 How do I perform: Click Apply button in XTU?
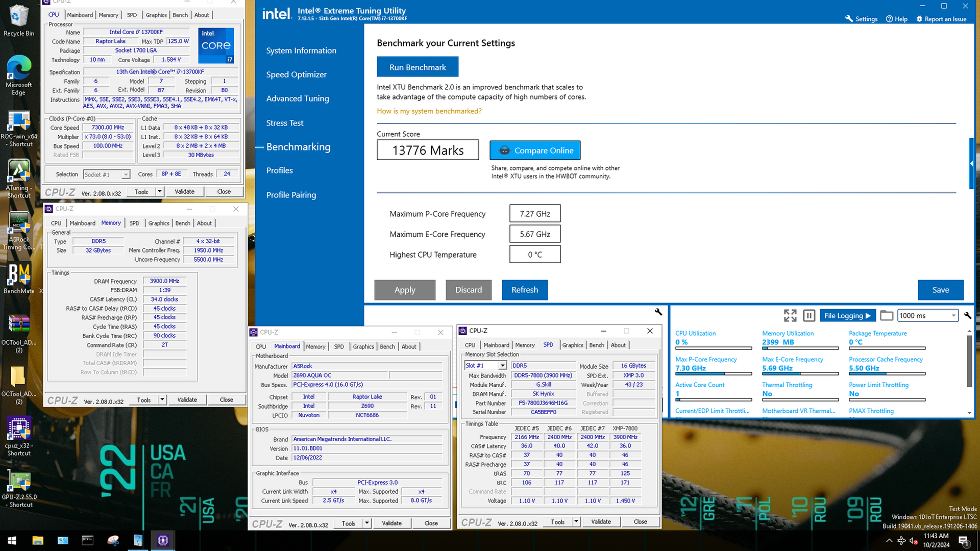click(x=405, y=290)
